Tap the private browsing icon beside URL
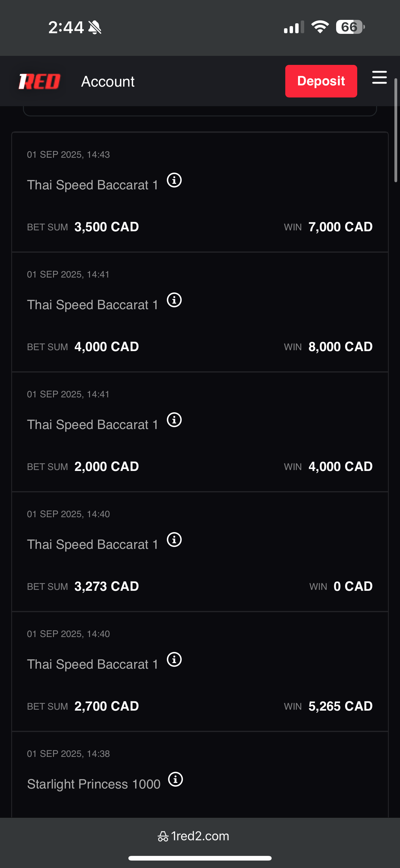This screenshot has height=868, width=400. 163,836
